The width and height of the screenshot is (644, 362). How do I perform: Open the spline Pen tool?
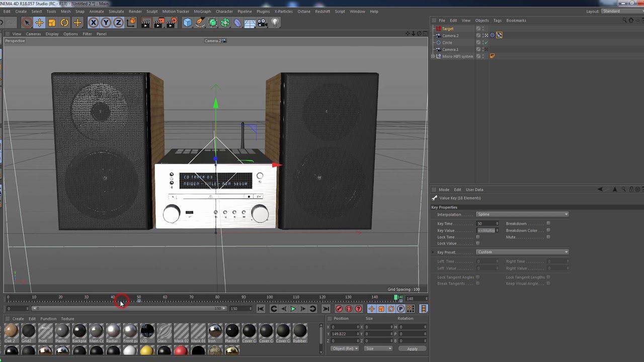pyautogui.click(x=200, y=23)
